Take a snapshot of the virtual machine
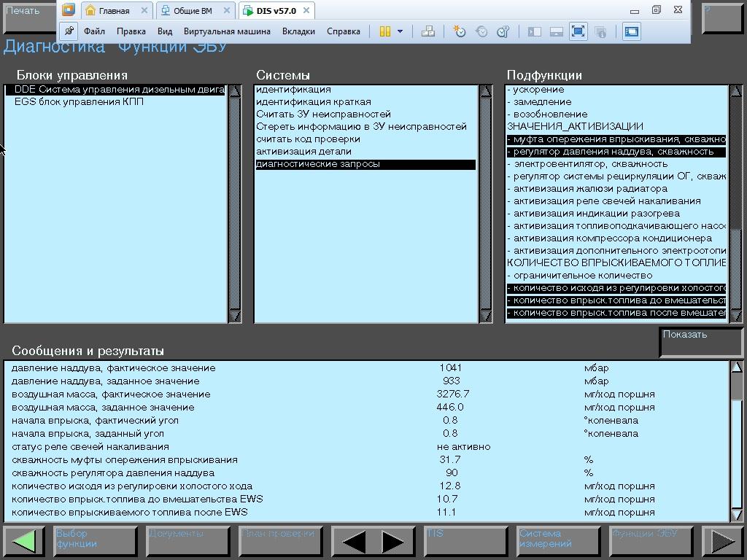The height and width of the screenshot is (560, 747). tap(460, 31)
